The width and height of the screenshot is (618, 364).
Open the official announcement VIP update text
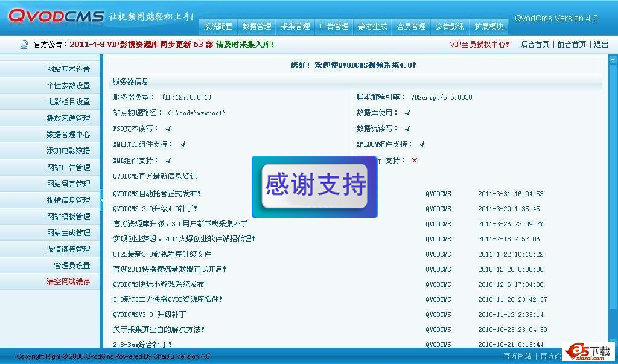click(171, 45)
